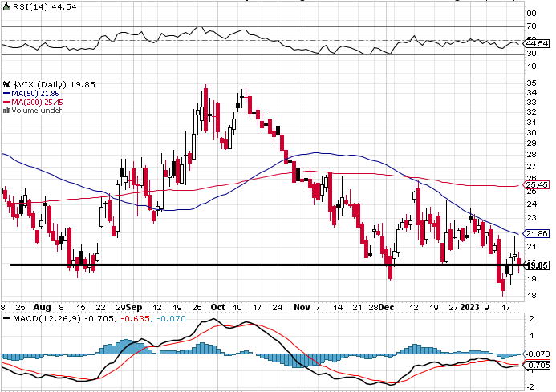Image resolution: width=556 pixels, height=392 pixels.
Task: Click the -0.070 MACD histogram tag
Action: coord(537,354)
